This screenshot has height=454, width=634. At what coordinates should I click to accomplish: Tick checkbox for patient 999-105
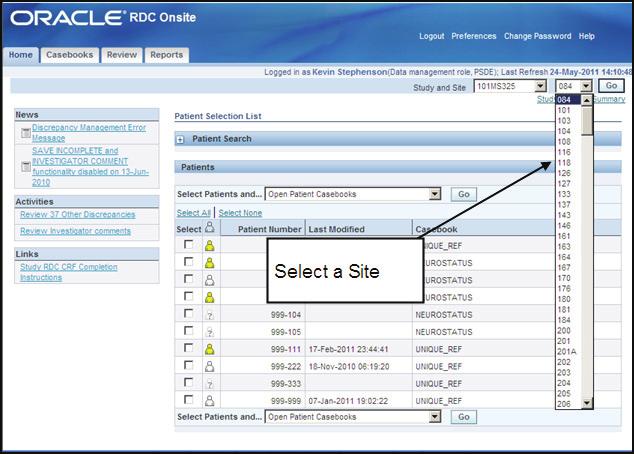[x=188, y=331]
